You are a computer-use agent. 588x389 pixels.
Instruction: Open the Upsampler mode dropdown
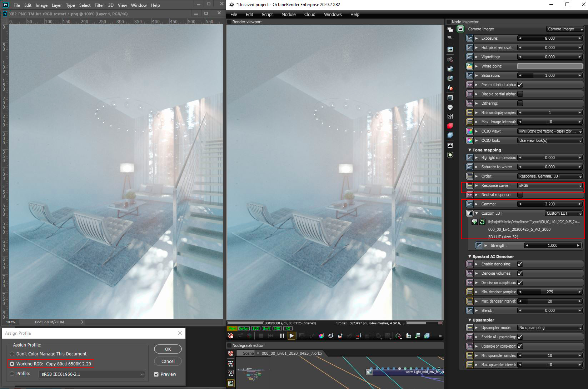[x=550, y=328]
